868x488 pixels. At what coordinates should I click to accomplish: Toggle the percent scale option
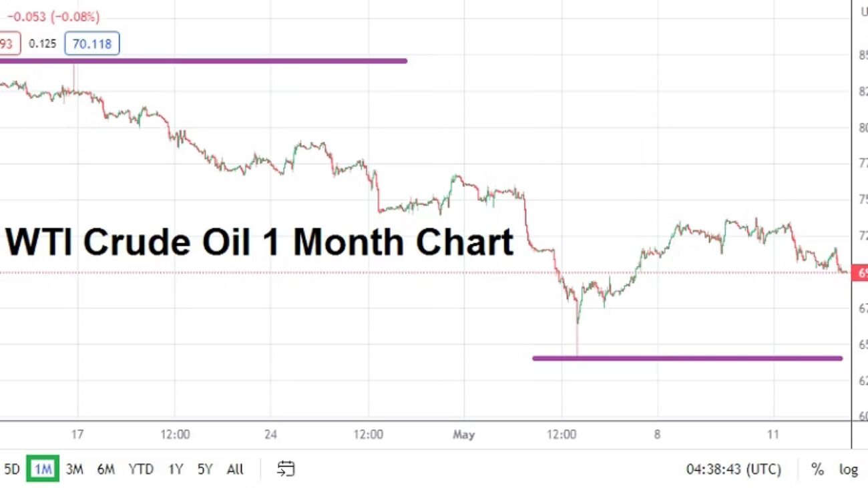click(817, 469)
